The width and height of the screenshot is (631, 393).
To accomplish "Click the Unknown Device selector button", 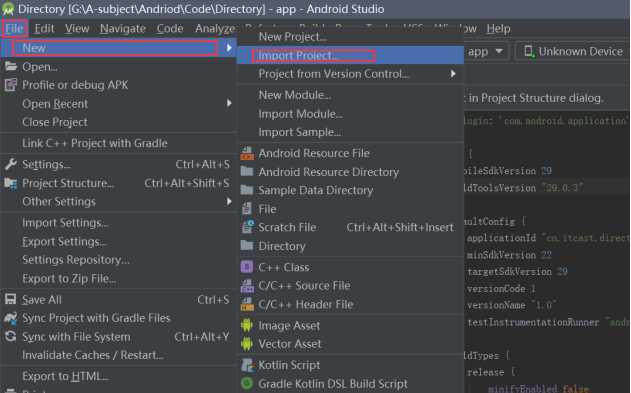I will coord(573,51).
